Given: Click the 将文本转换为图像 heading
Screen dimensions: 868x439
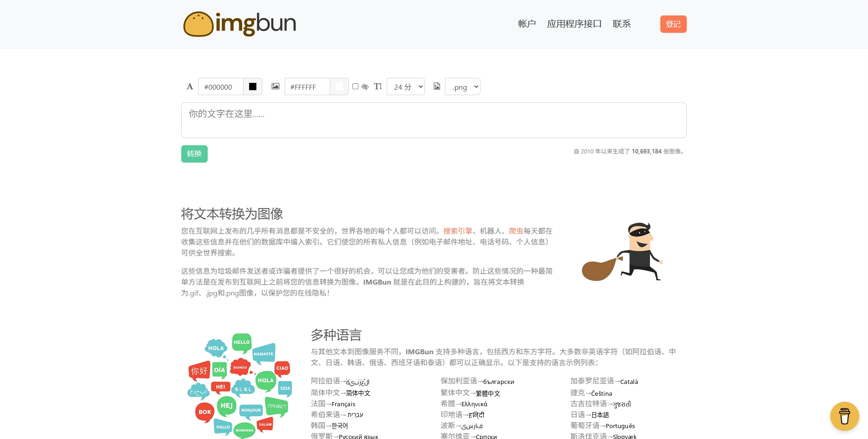Looking at the screenshot, I should [232, 214].
